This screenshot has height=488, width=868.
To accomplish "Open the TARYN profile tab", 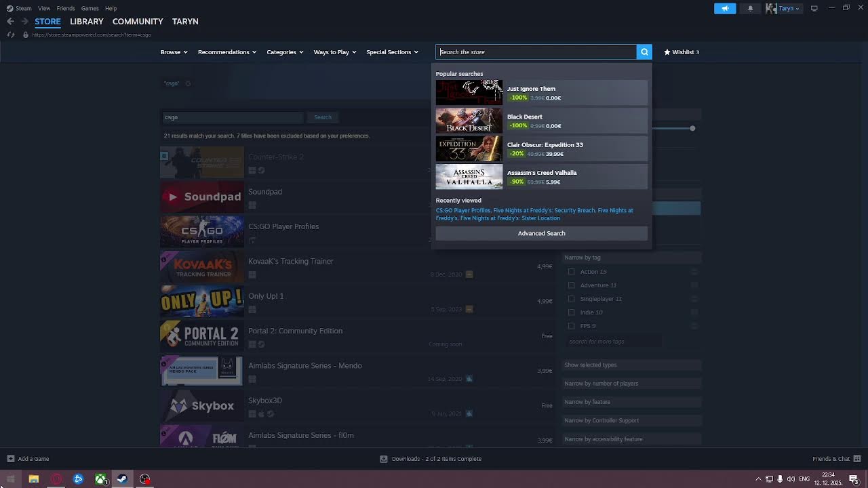I will (185, 22).
